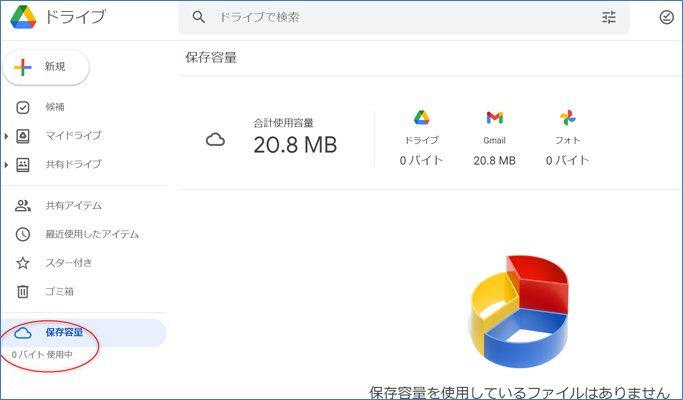Viewport: 683px width, 400px height.
Task: Click the フォト label in storage summary
Action: click(568, 140)
